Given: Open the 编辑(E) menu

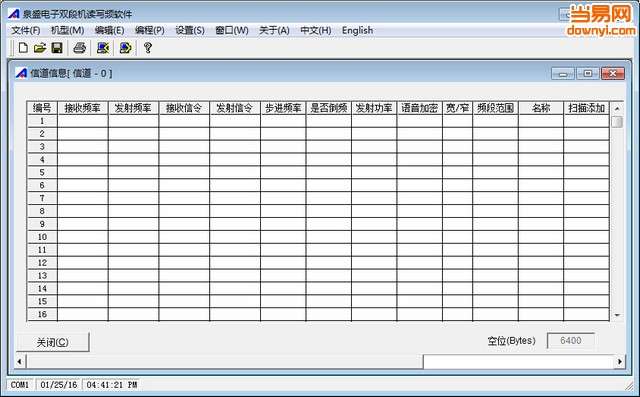Looking at the screenshot, I should 109,31.
